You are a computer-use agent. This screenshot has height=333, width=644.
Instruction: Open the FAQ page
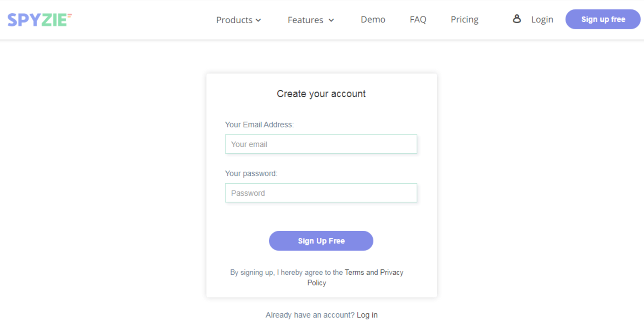coord(418,19)
